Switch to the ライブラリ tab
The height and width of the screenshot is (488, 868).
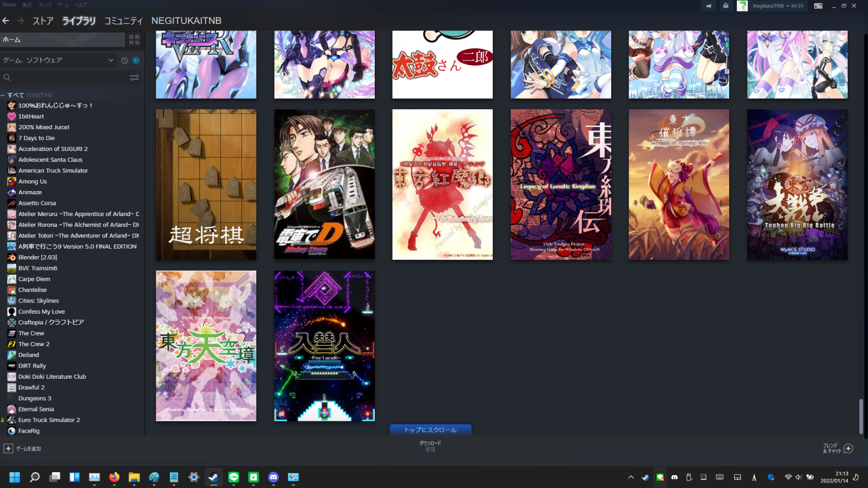(x=79, y=21)
